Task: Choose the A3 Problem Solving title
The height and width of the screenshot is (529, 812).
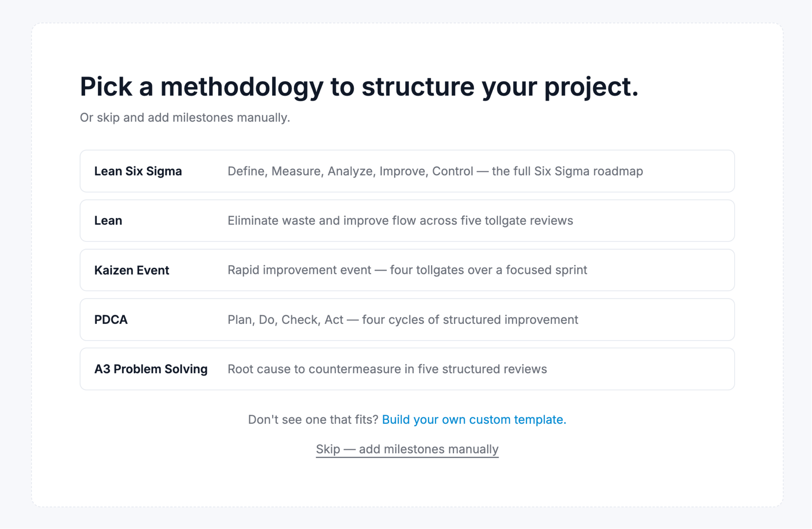Action: pyautogui.click(x=151, y=369)
